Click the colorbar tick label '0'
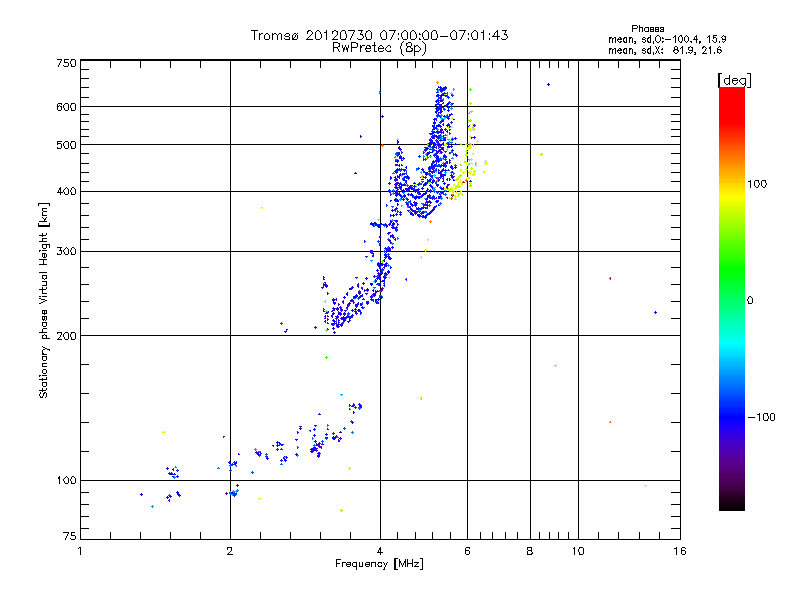 [750, 301]
